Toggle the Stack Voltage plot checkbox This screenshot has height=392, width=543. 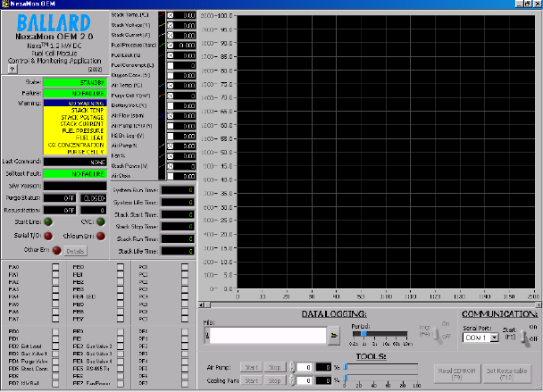click(x=171, y=25)
